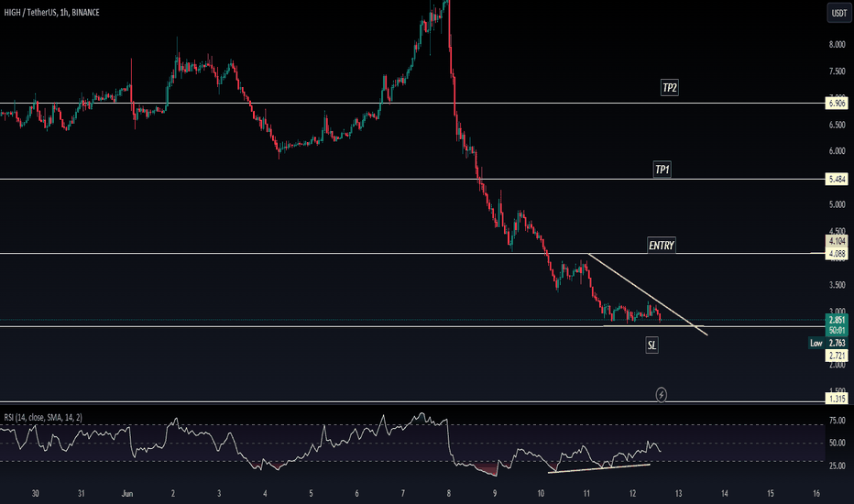Click the 4.104 price label
This screenshot has height=504, width=854.
pyautogui.click(x=837, y=241)
